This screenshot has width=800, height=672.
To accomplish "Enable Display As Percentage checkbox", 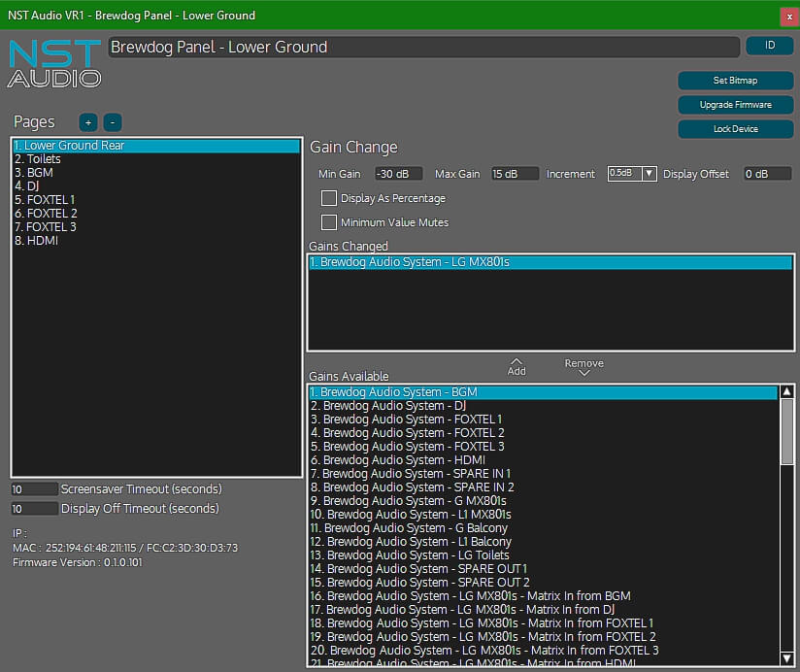I will [x=329, y=198].
